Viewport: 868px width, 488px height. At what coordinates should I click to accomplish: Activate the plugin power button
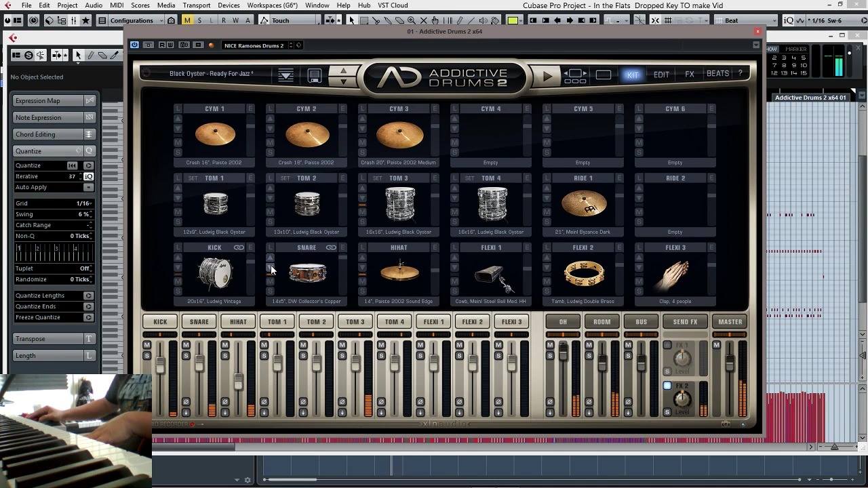pos(134,45)
